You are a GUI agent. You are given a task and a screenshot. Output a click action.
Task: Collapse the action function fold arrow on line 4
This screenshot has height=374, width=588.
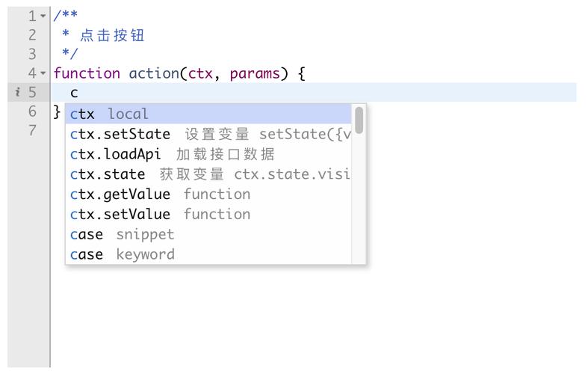[43, 73]
